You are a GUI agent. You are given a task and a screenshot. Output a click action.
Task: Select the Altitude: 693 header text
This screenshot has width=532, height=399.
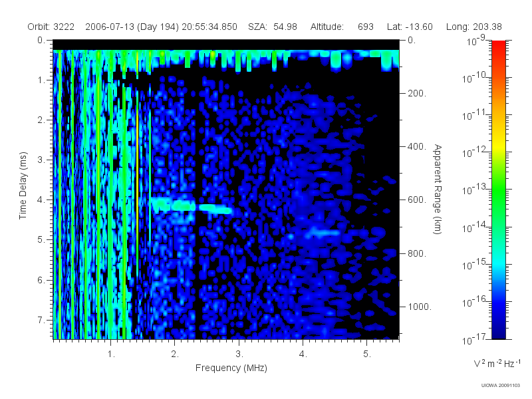342,27
